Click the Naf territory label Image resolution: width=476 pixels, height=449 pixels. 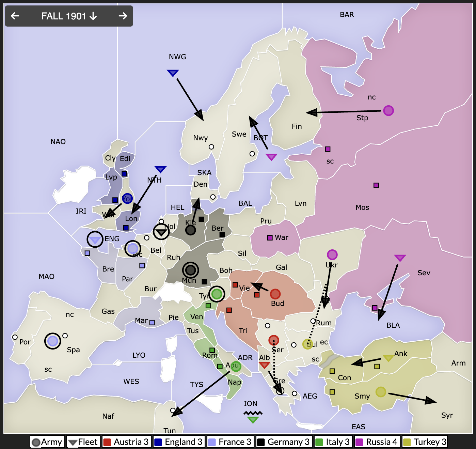(x=108, y=416)
